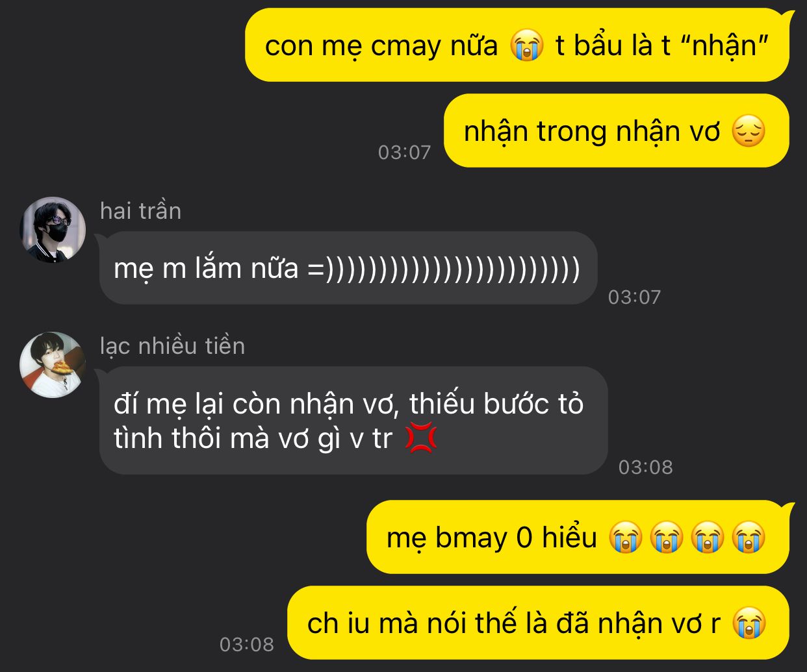The height and width of the screenshot is (672, 807).
Task: Click the crying emoji after "nhận vơ r"
Action: tap(749, 623)
